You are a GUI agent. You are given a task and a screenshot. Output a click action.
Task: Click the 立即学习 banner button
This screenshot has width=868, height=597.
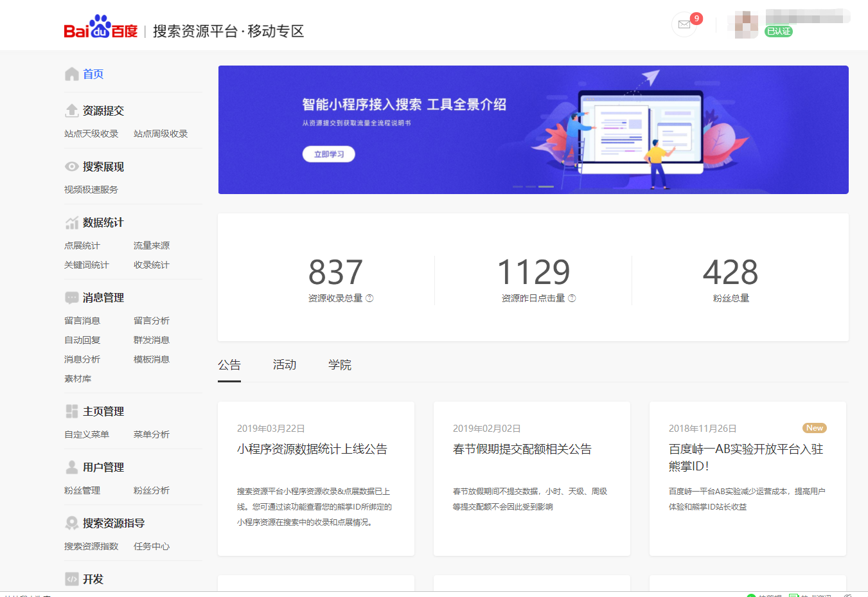329,154
